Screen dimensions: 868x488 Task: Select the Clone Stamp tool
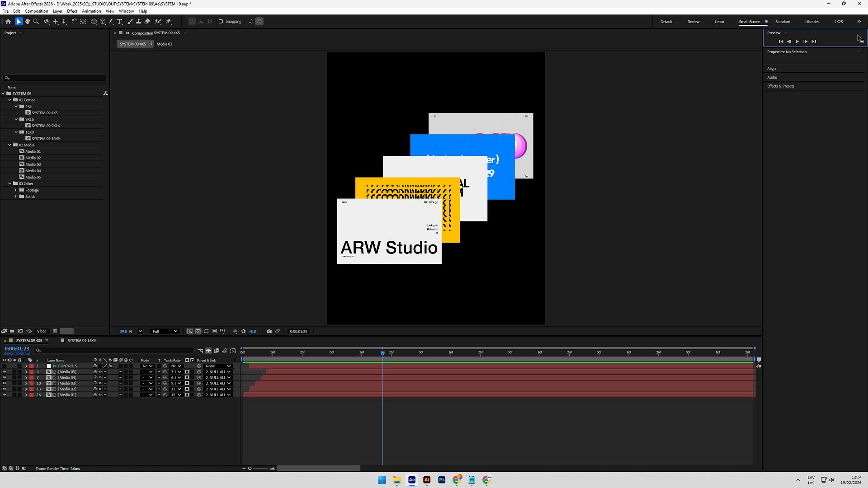tap(139, 21)
